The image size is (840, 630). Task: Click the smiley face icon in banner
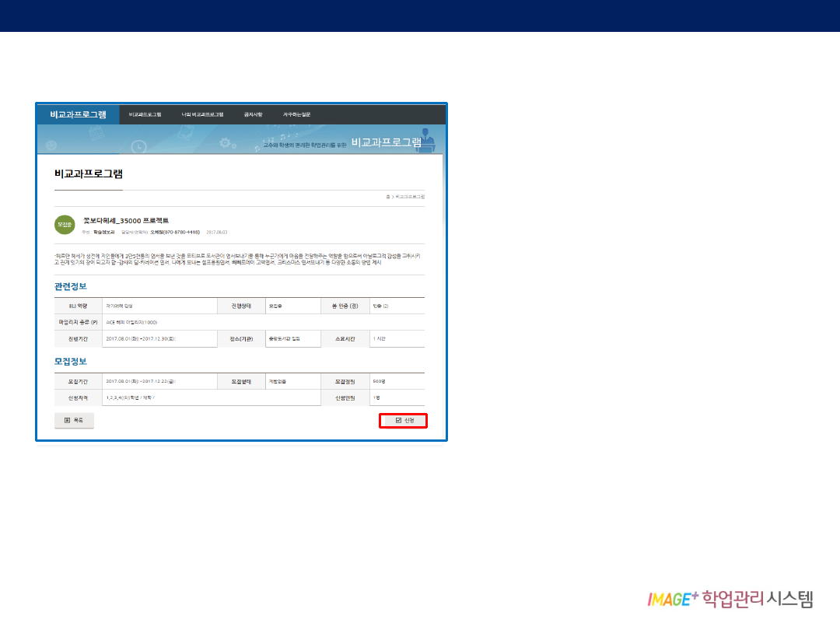51,146
